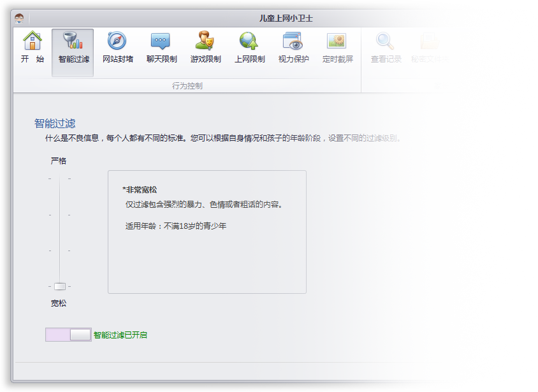Viewport: 538px width, 392px height.
Task: Set slider to the third tick from top
Action: pos(60,250)
